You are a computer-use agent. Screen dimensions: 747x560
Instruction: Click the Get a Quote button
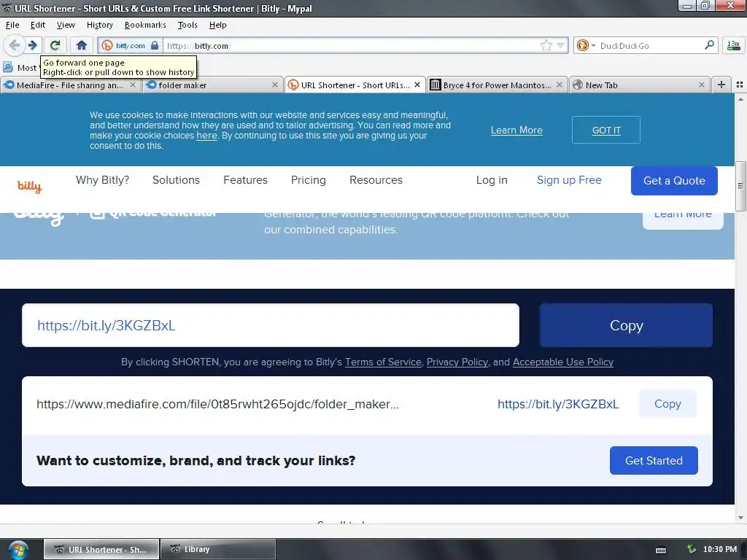[674, 181]
